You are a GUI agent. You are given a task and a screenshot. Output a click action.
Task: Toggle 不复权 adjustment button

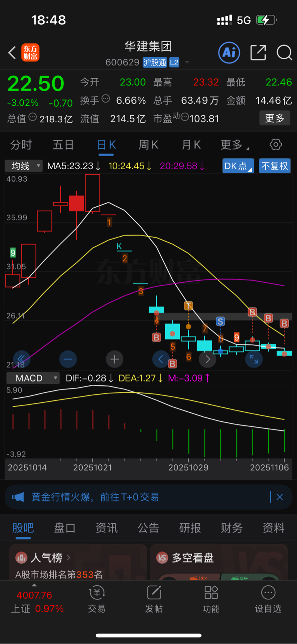pos(275,166)
